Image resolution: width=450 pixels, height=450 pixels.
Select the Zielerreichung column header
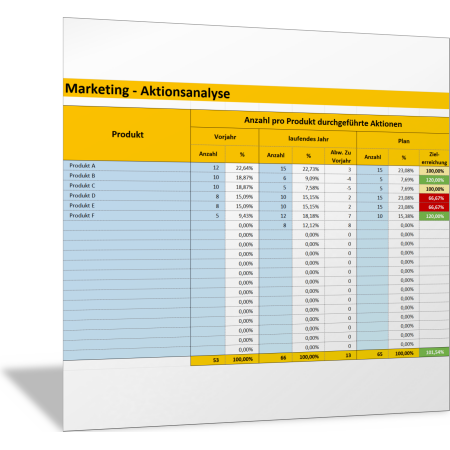coord(434,158)
